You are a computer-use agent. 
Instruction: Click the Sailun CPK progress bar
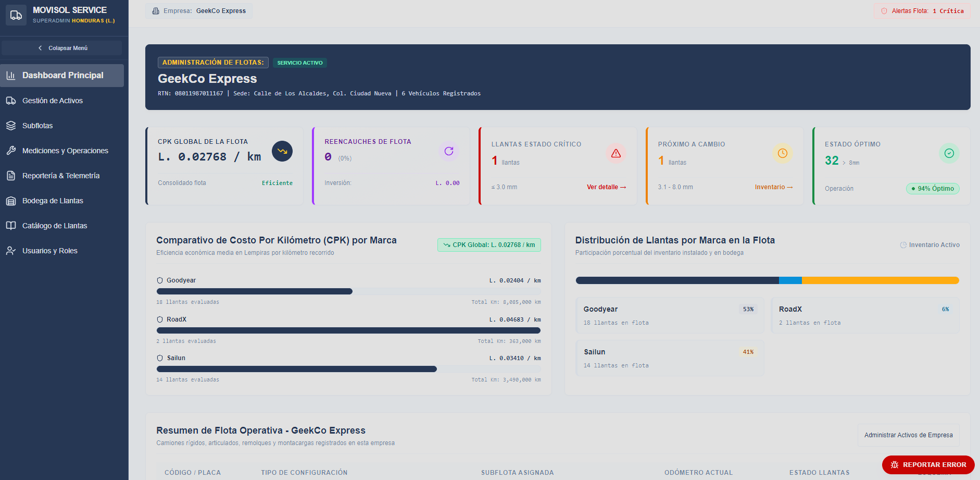pyautogui.click(x=348, y=369)
